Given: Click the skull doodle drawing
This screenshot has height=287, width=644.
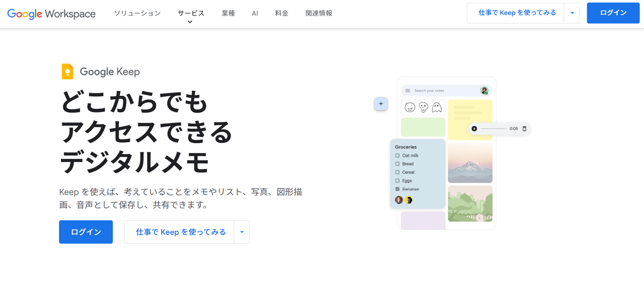Looking at the screenshot, I should 423,108.
